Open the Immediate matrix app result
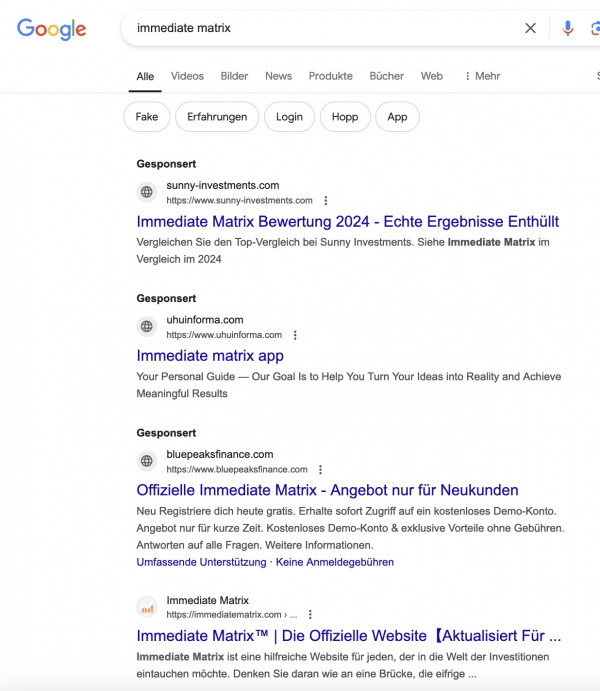600x691 pixels. [x=210, y=356]
